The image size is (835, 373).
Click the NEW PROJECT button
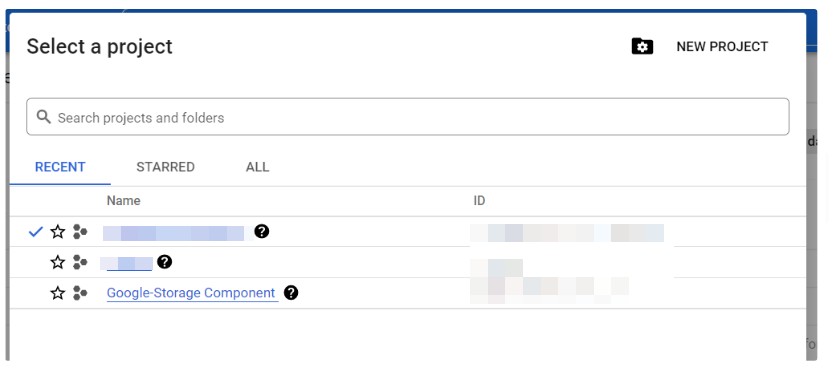pos(722,47)
